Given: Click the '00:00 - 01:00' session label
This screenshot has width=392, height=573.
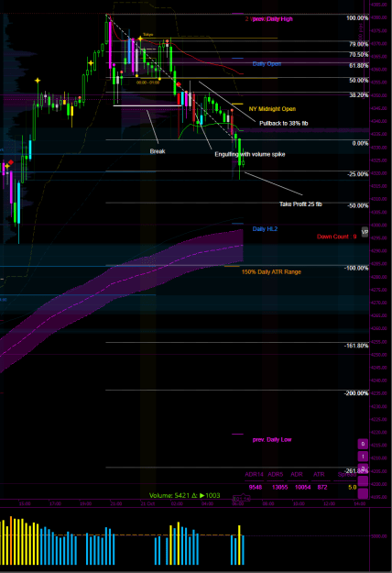Looking at the screenshot, I should [x=147, y=83].
